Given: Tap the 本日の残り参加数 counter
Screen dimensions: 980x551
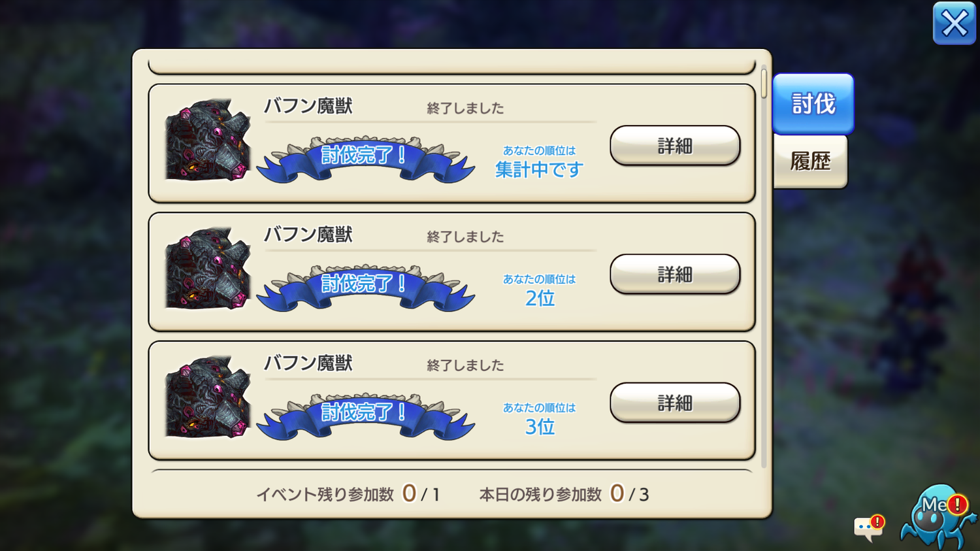Looking at the screenshot, I should pyautogui.click(x=564, y=494).
